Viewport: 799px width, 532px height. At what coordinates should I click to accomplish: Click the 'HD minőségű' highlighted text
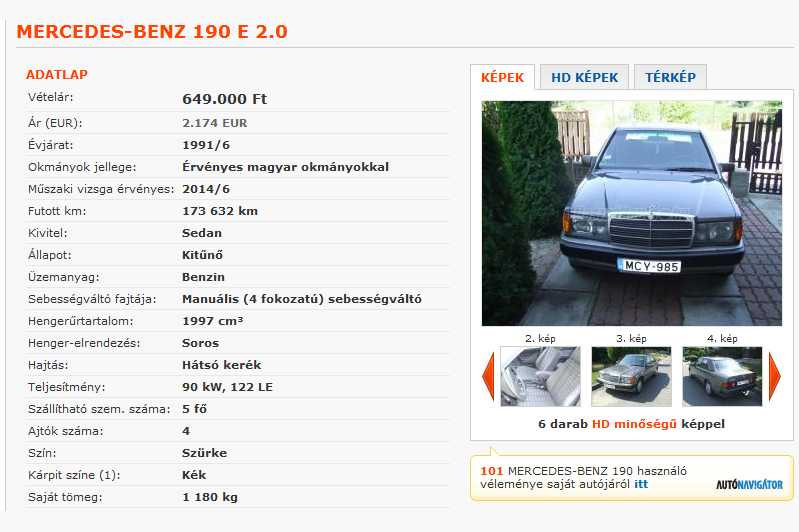click(x=634, y=424)
